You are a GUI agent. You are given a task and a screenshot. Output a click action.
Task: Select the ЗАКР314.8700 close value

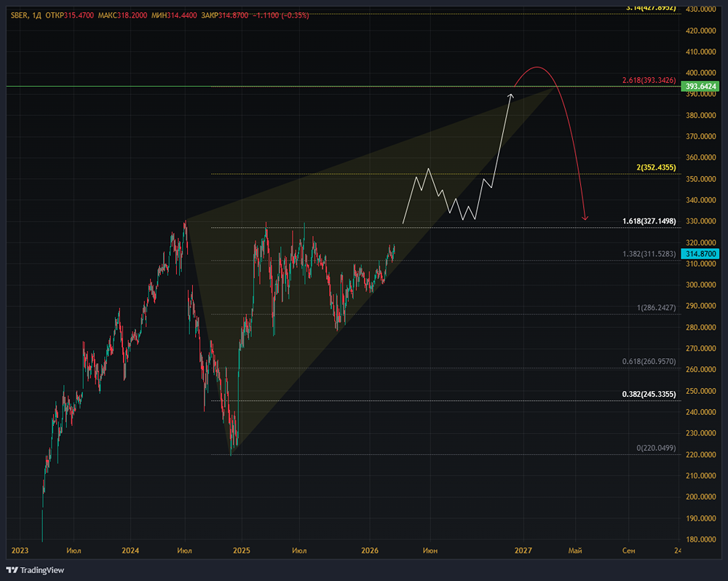225,15
